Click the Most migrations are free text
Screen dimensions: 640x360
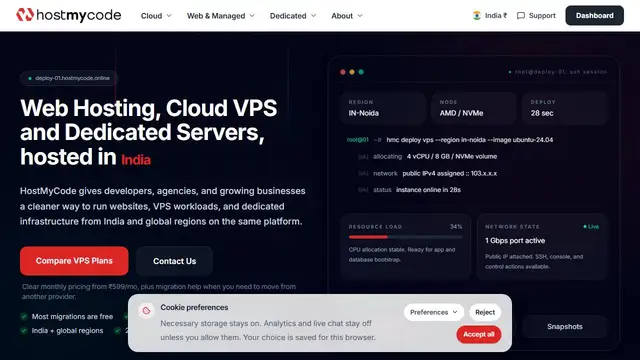point(72,316)
